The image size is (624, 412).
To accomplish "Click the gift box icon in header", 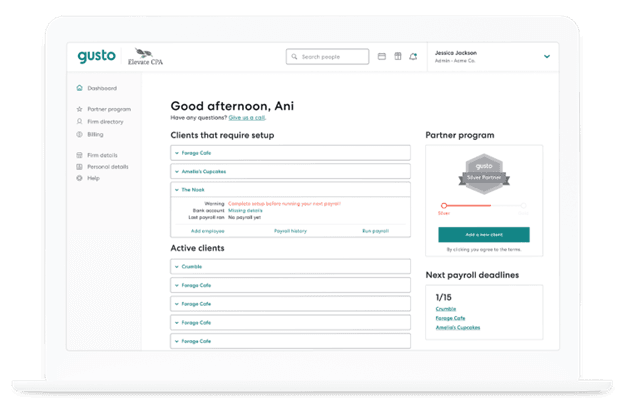I will (398, 57).
